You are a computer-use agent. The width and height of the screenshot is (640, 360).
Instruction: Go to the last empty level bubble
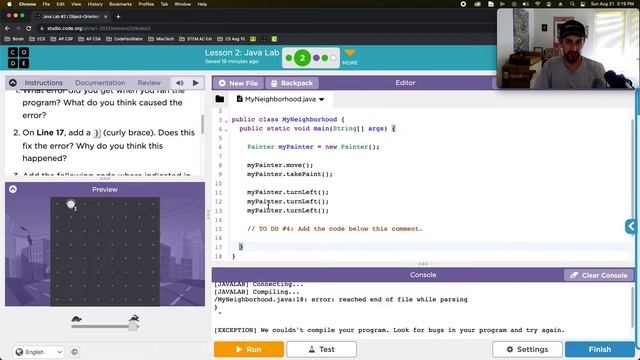[x=333, y=58]
